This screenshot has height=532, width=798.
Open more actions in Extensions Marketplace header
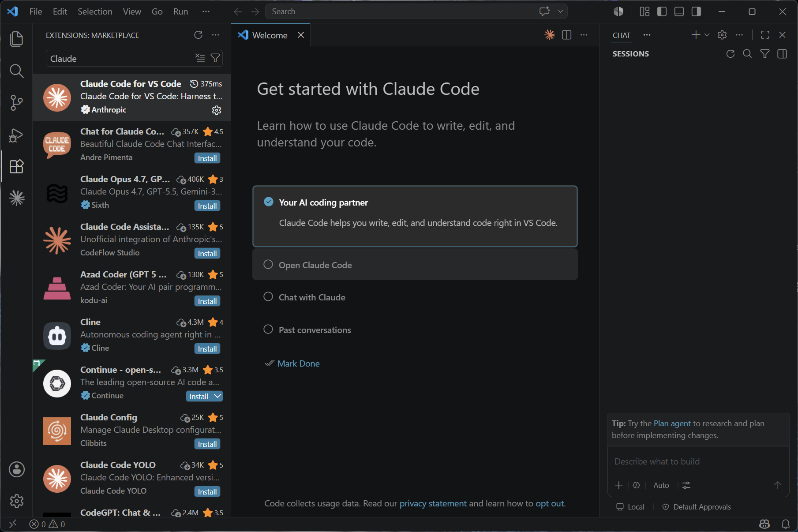(x=216, y=35)
